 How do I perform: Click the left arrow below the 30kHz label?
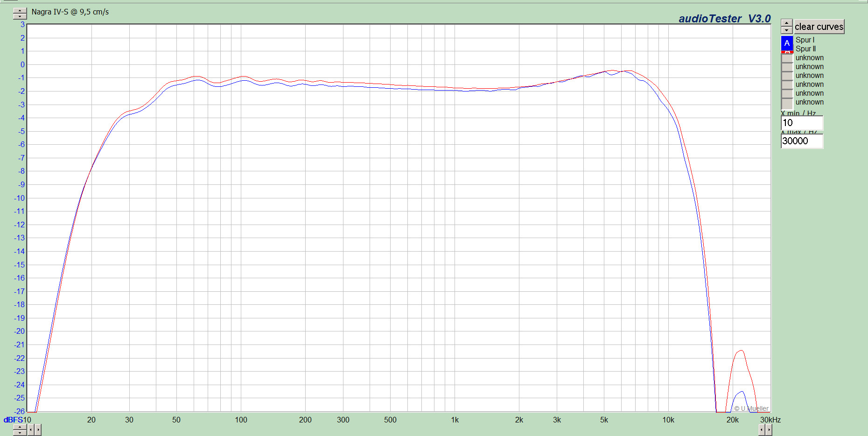coord(762,429)
